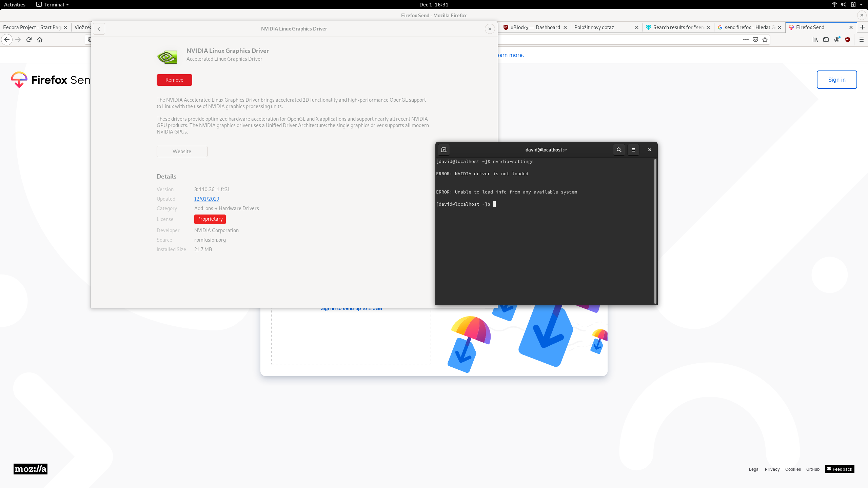Screen dimensions: 868x488
Task: Reload the current Firefox page
Action: coord(29,40)
